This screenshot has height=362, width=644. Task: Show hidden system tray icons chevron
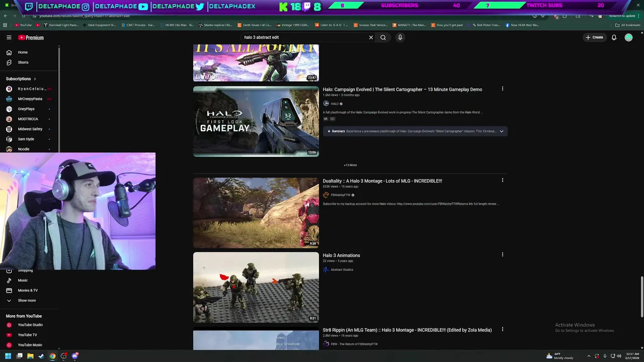[x=589, y=356]
